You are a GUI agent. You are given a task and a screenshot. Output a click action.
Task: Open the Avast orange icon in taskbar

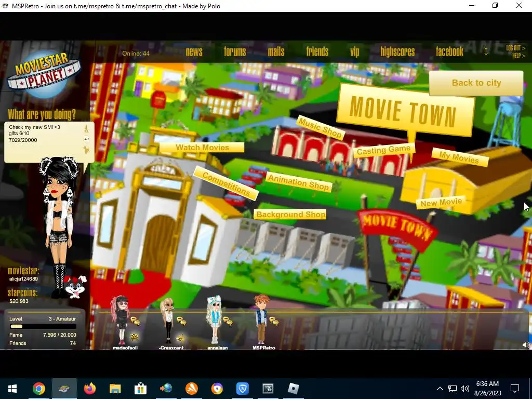tap(191, 389)
